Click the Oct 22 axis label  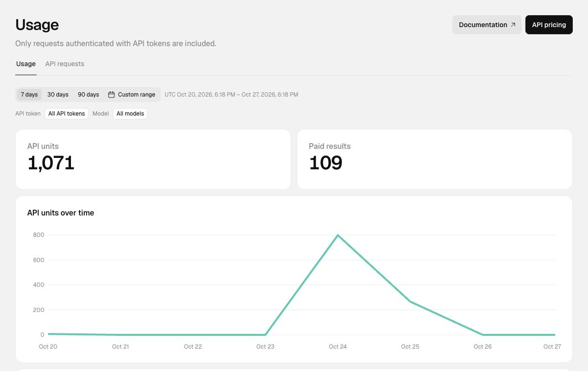[193, 346]
